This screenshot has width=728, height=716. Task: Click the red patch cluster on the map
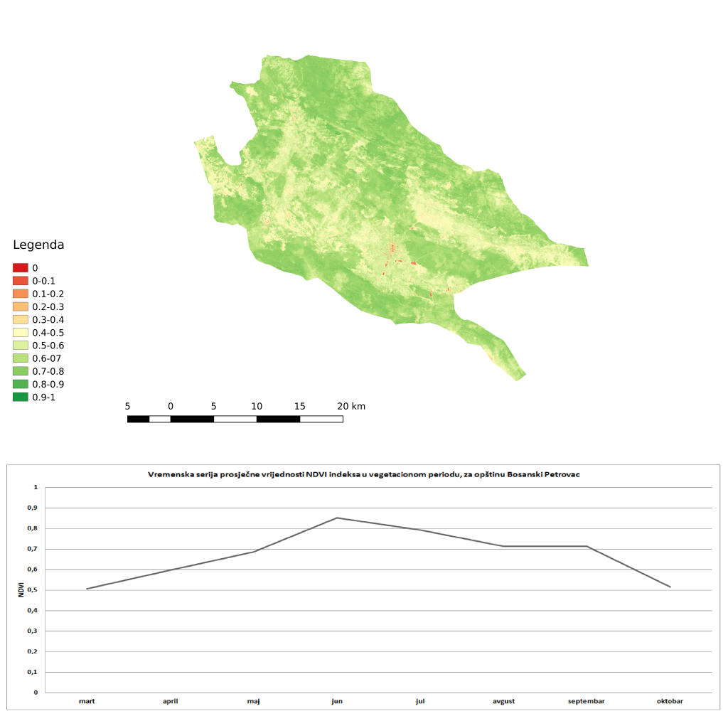click(x=391, y=249)
